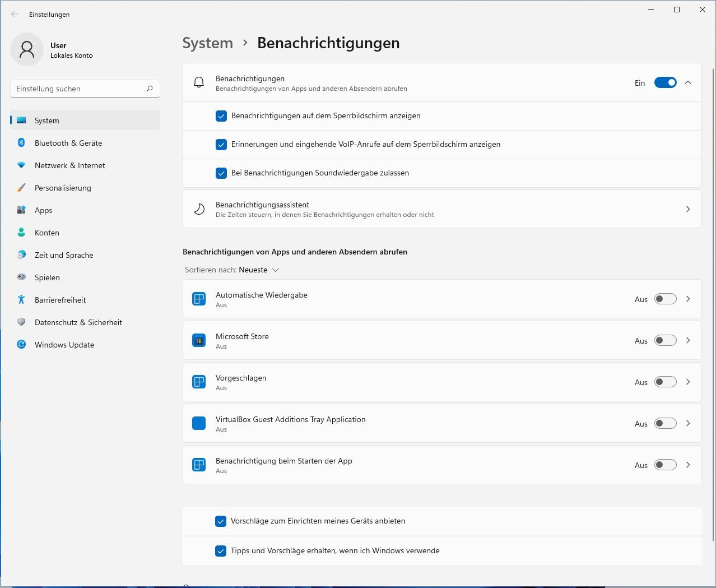Click the Datenschutz & Sicherheit shield icon
Viewport: 716px width, 588px height.
point(21,322)
